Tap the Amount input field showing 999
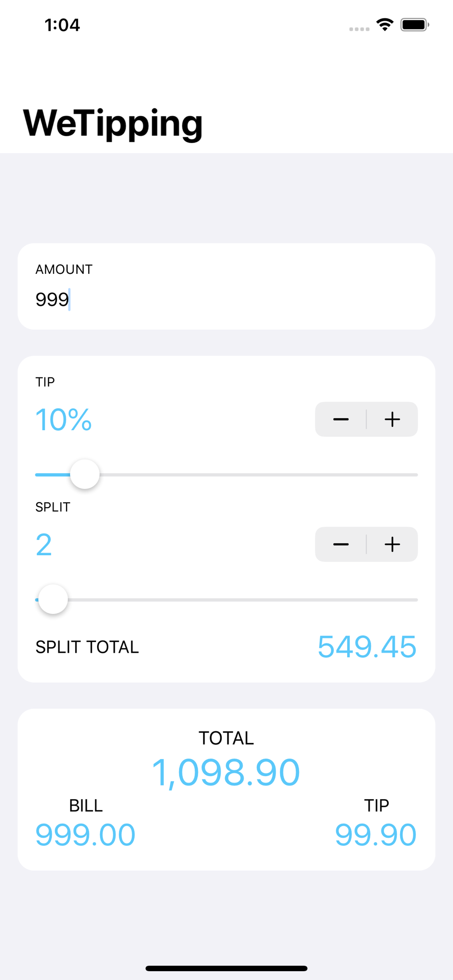This screenshot has height=980, width=453. coord(226,299)
